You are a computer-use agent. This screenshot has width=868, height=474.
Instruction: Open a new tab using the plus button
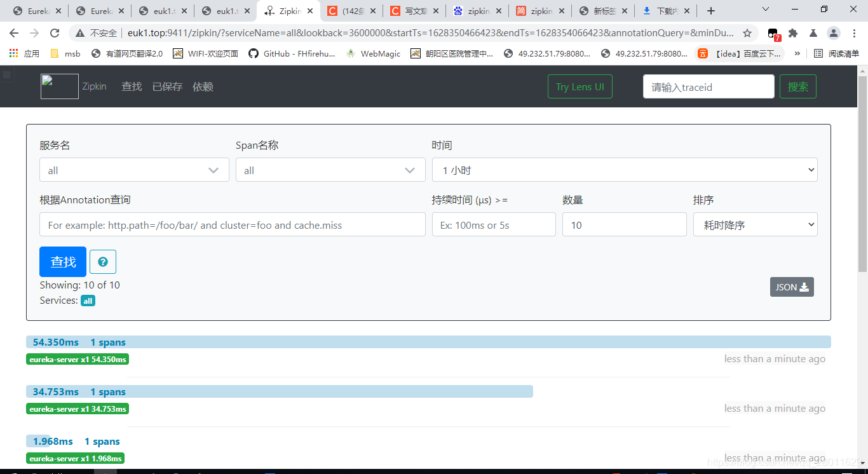[711, 11]
